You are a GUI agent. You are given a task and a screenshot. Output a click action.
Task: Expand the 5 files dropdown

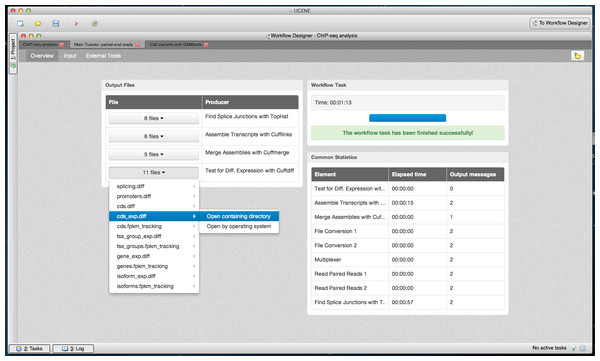153,154
